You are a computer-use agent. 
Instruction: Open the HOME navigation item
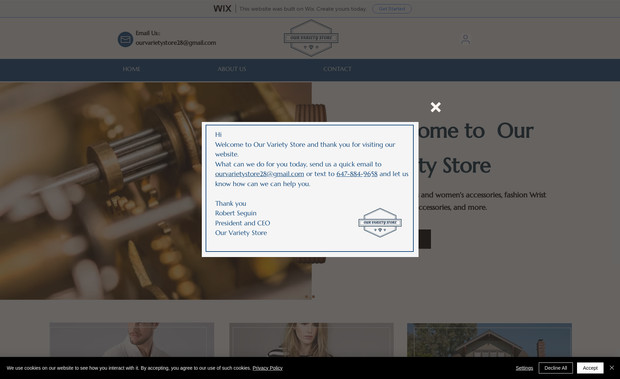pos(131,69)
